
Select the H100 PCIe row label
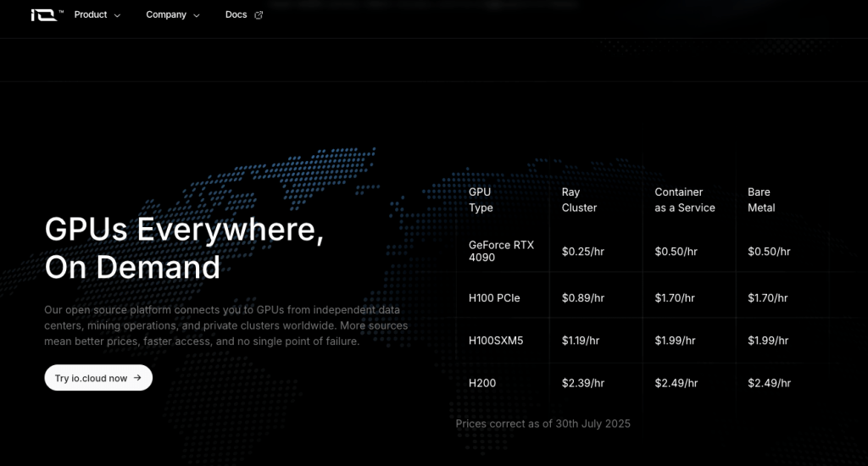click(494, 297)
